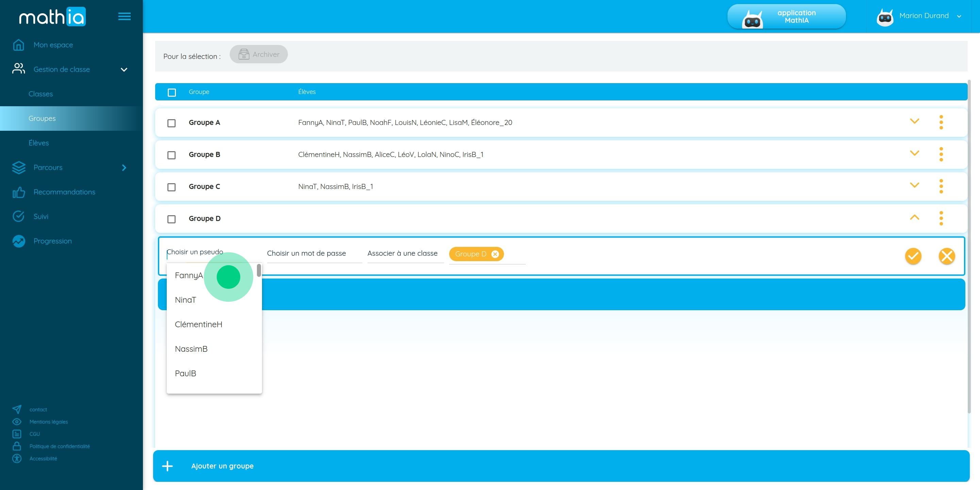
Task: Expand the Groupe C row chevron
Action: [x=914, y=186]
